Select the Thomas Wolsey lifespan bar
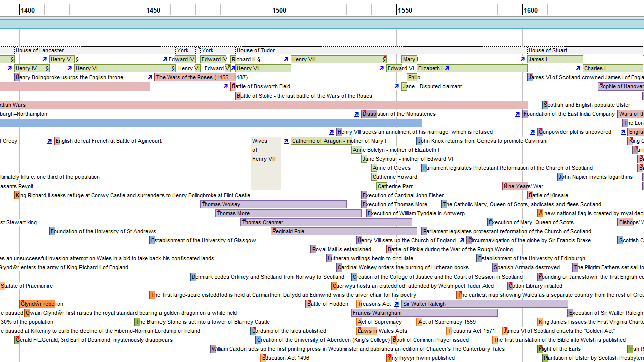Viewport: 644px width, 362px height. 273,204
